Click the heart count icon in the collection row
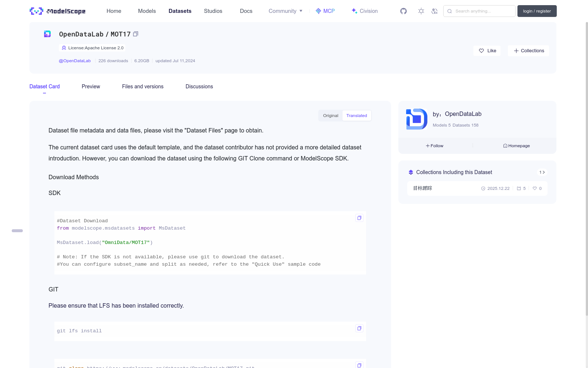This screenshot has width=588, height=368. (x=535, y=188)
